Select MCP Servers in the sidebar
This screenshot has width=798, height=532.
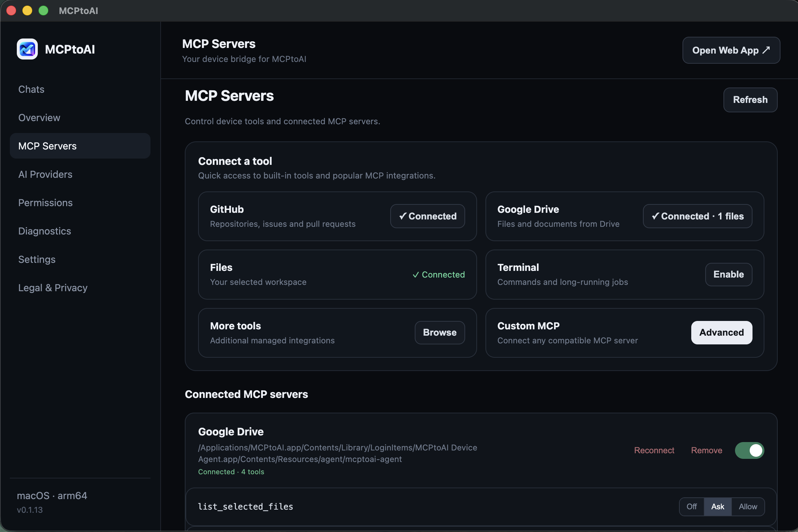(80, 146)
